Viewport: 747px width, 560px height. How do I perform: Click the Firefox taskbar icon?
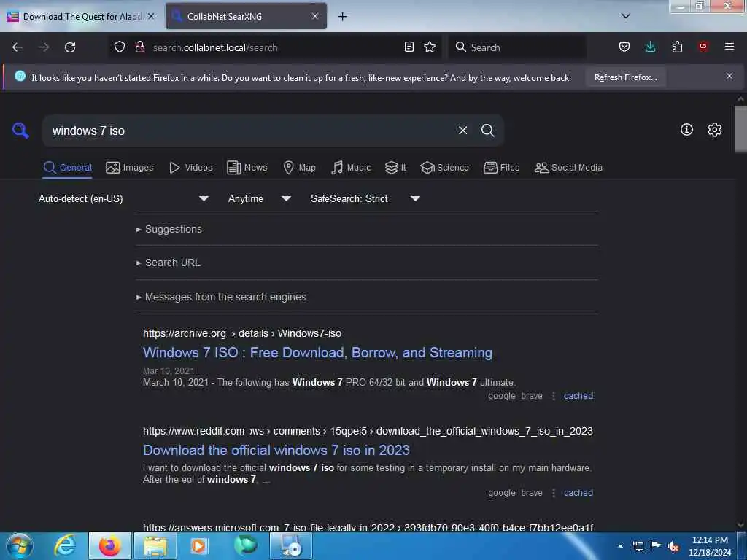pos(110,545)
